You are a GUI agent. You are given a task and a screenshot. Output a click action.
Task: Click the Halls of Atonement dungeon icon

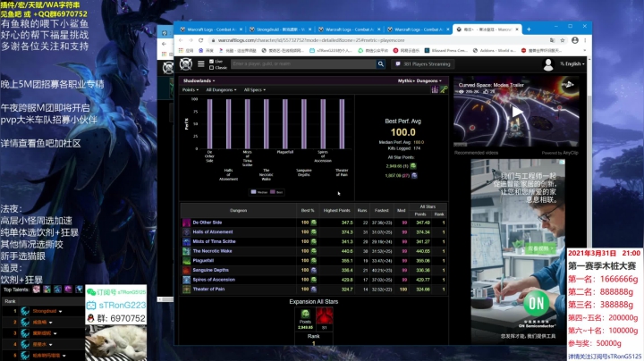pyautogui.click(x=186, y=232)
